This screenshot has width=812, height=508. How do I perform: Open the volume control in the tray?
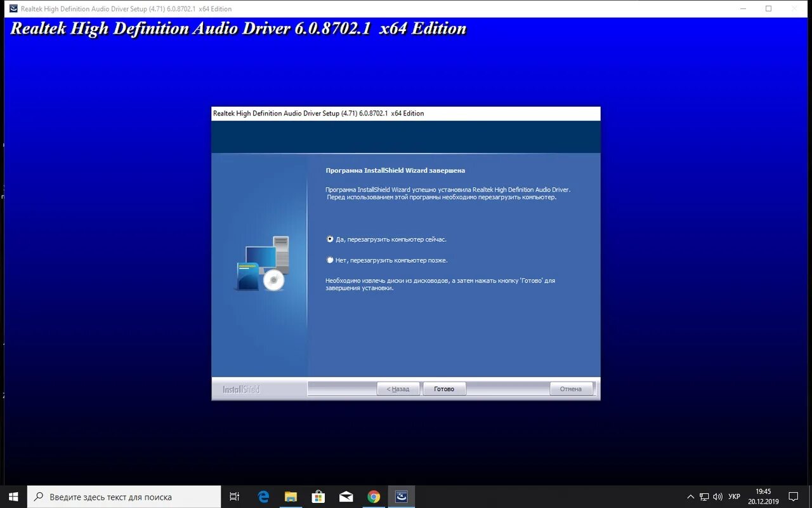tap(718, 497)
